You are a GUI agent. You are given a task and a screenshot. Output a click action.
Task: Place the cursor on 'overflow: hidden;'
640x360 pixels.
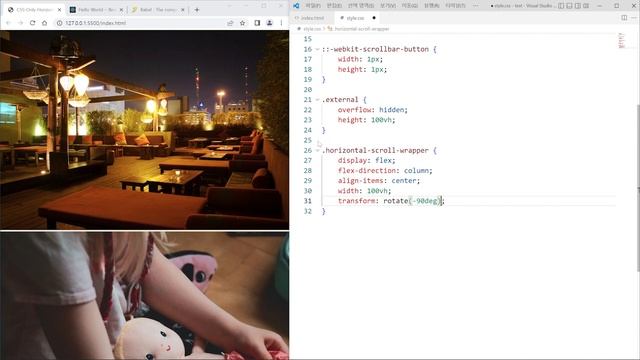coord(373,110)
